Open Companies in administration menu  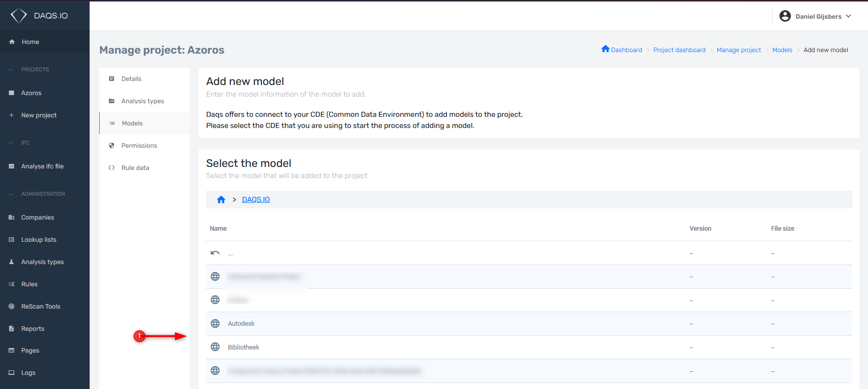pyautogui.click(x=45, y=218)
